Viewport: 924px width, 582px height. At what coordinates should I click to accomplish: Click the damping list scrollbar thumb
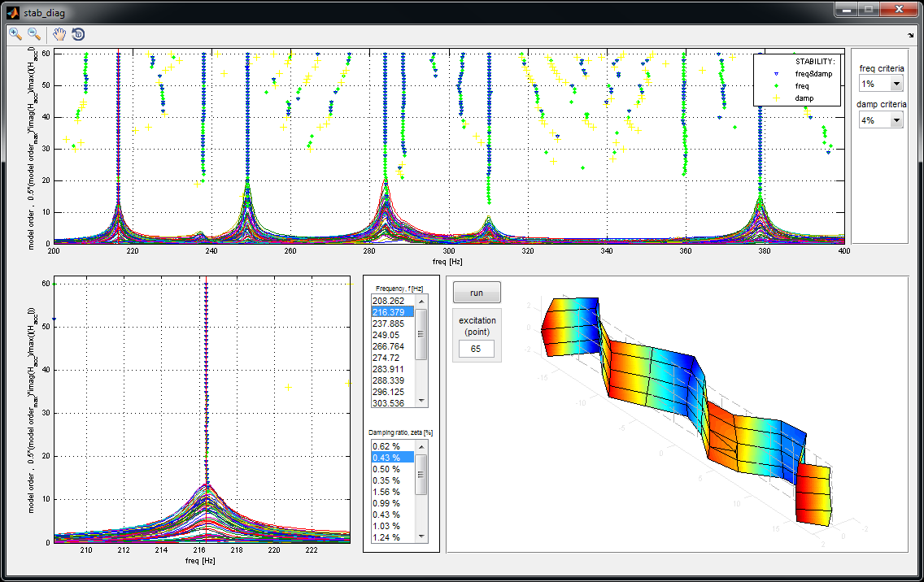pos(421,475)
